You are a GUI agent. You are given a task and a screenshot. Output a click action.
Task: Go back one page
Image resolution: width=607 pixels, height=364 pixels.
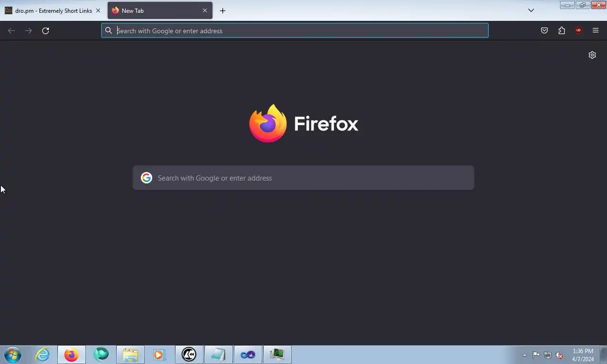coord(11,31)
